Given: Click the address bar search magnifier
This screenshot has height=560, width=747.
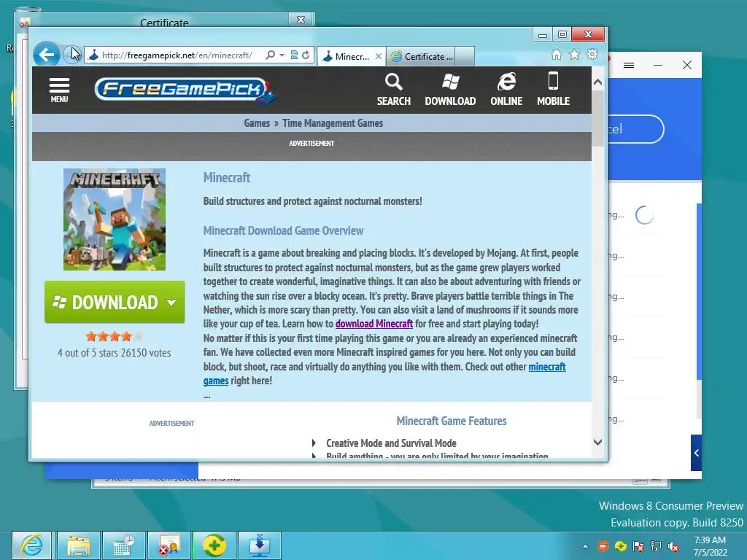Looking at the screenshot, I should click(270, 55).
